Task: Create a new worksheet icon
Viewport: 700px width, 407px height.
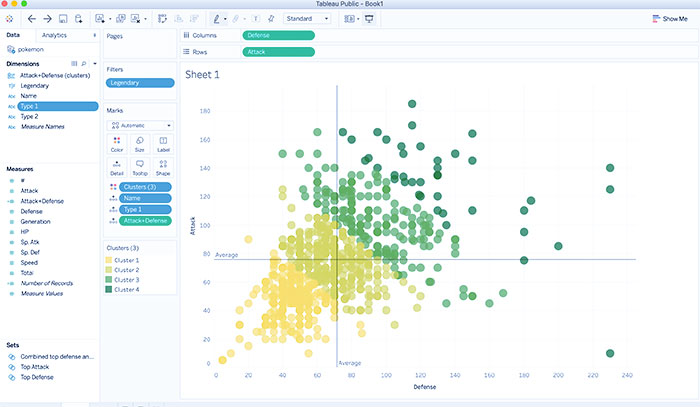Action: click(100, 19)
